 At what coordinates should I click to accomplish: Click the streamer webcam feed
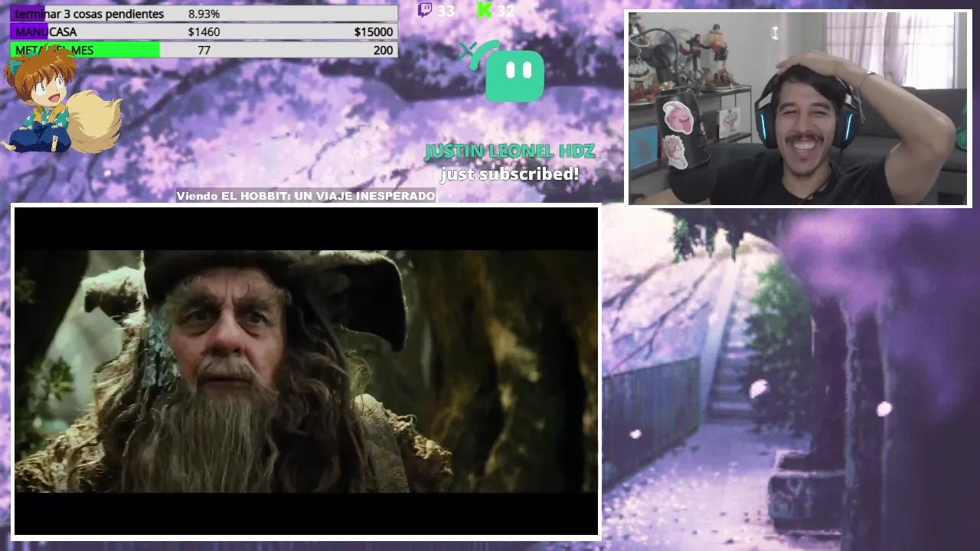[x=799, y=108]
